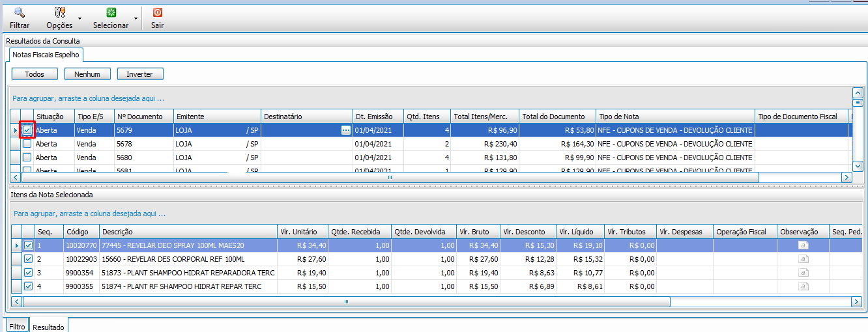Select item code 9900355

(81, 286)
